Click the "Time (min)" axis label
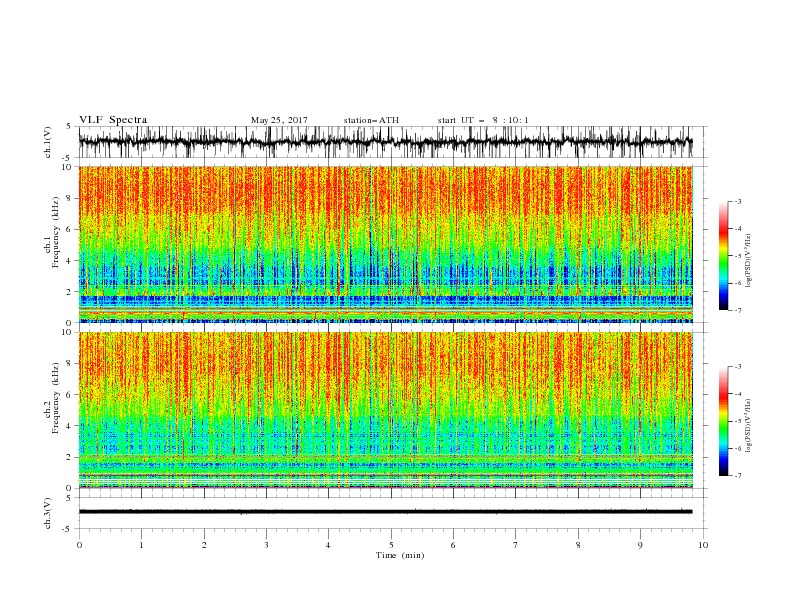This screenshot has width=792, height=612. pyautogui.click(x=400, y=555)
